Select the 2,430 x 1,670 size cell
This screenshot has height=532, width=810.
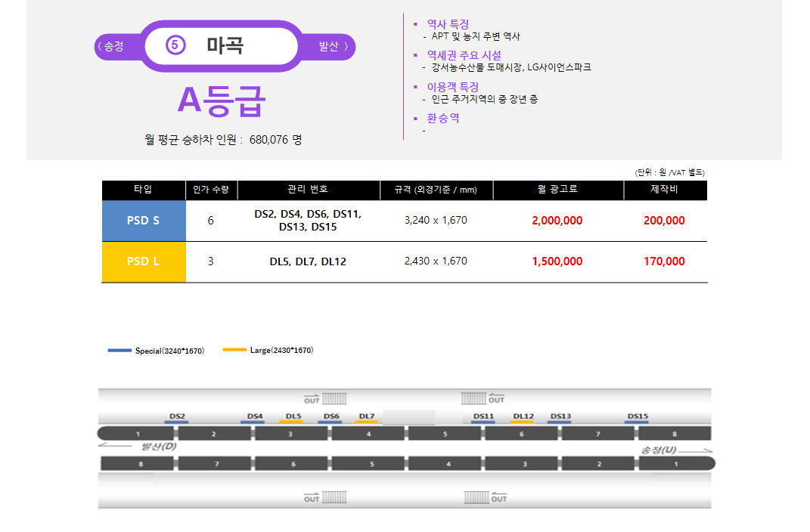436,261
